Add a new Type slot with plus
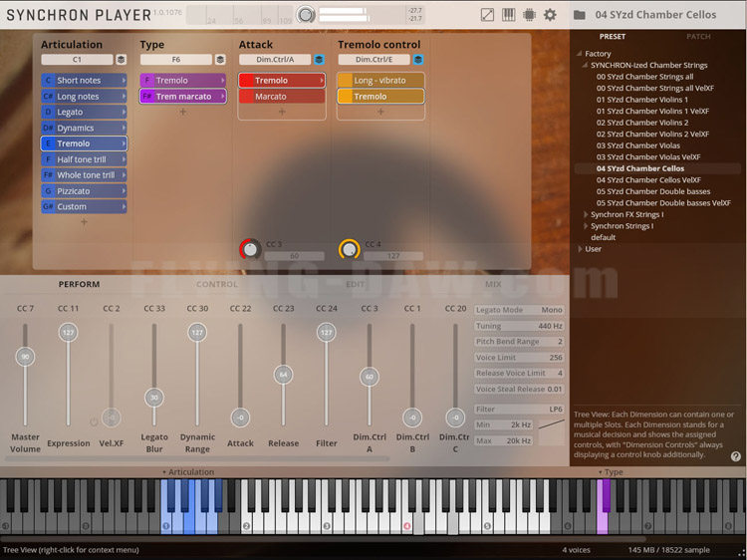This screenshot has height=560, width=747. pos(183,112)
